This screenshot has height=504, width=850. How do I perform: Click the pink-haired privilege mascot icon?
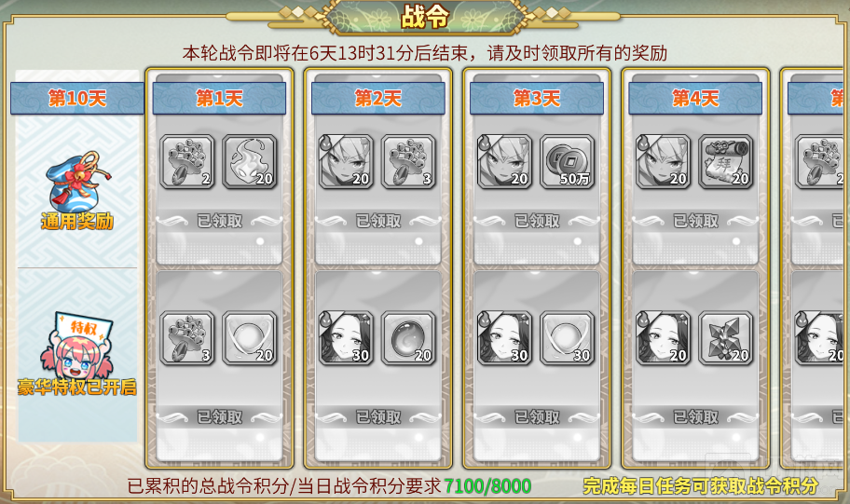(77, 347)
